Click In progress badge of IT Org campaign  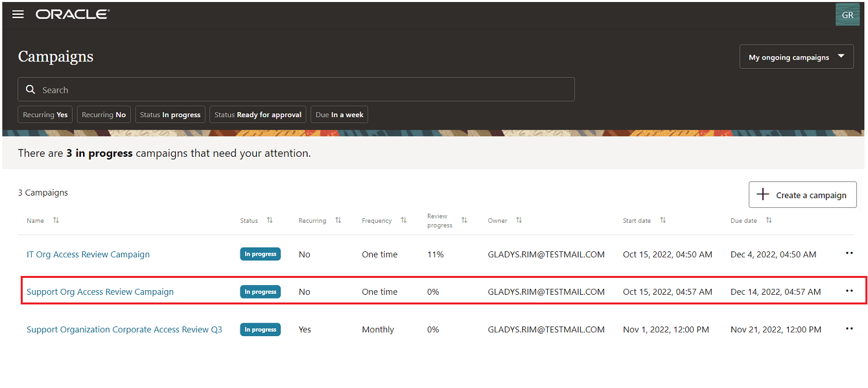pyautogui.click(x=261, y=254)
